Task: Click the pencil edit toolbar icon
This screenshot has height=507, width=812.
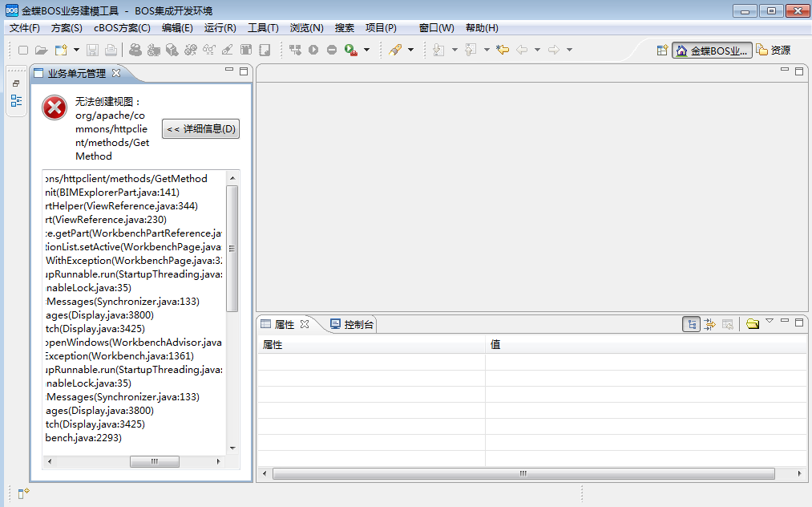Action: (x=228, y=50)
